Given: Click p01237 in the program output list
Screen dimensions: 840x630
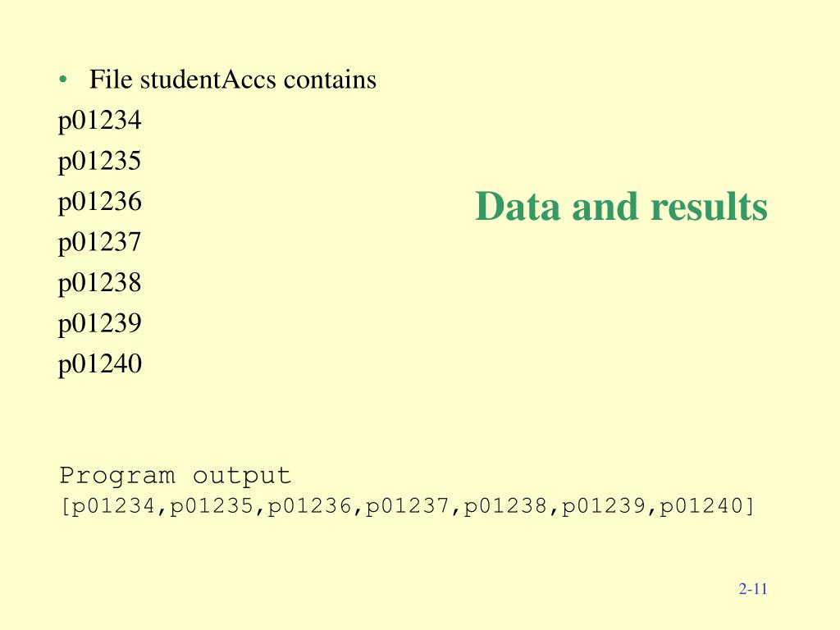Looking at the screenshot, I should point(407,505).
